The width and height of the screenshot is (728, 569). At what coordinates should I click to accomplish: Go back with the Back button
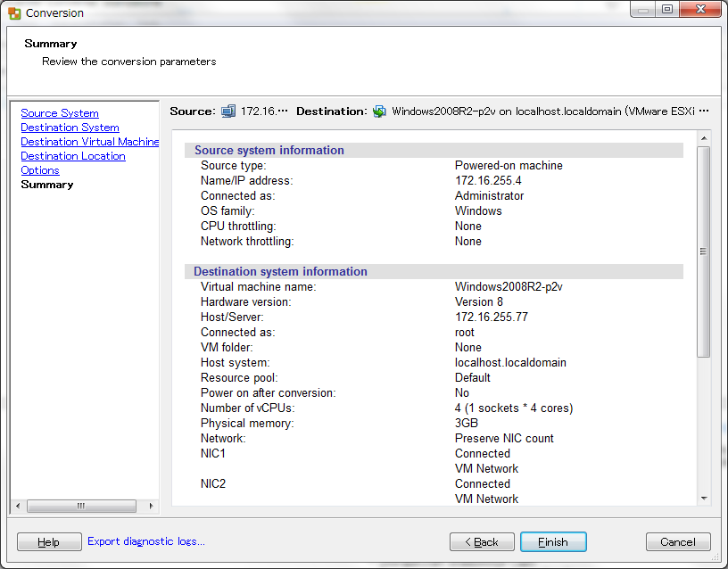(x=482, y=541)
